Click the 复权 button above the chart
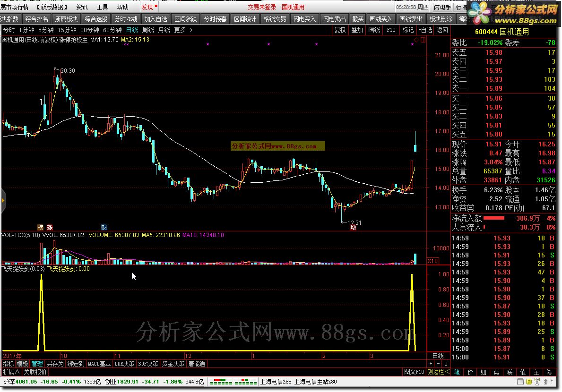 click(340, 30)
